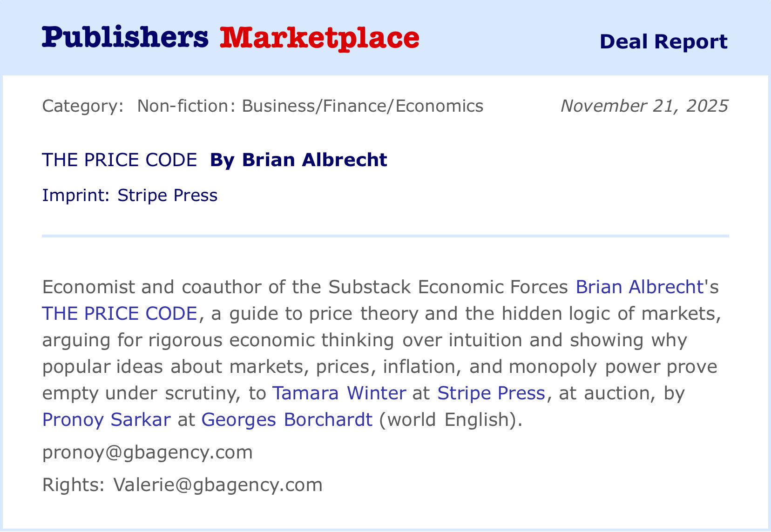771x532 pixels.
Task: Click the horizontal divider line
Action: [x=385, y=236]
